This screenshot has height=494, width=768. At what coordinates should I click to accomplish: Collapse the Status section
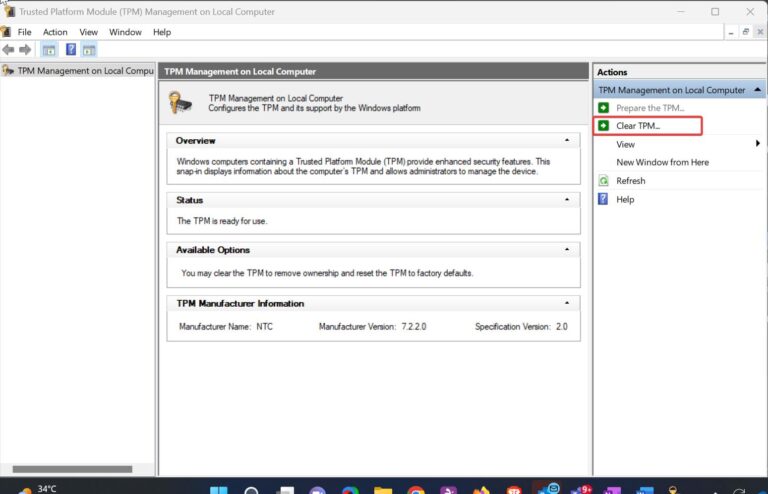tap(567, 200)
